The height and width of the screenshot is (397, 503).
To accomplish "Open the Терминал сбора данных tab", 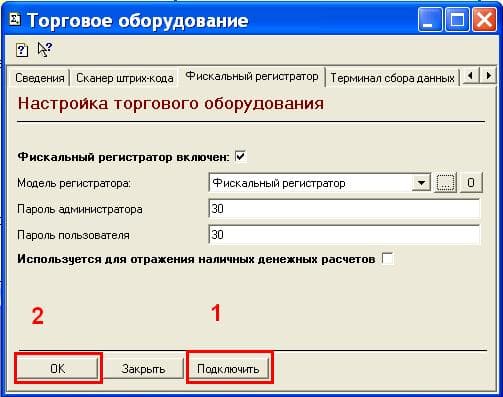I will (392, 78).
